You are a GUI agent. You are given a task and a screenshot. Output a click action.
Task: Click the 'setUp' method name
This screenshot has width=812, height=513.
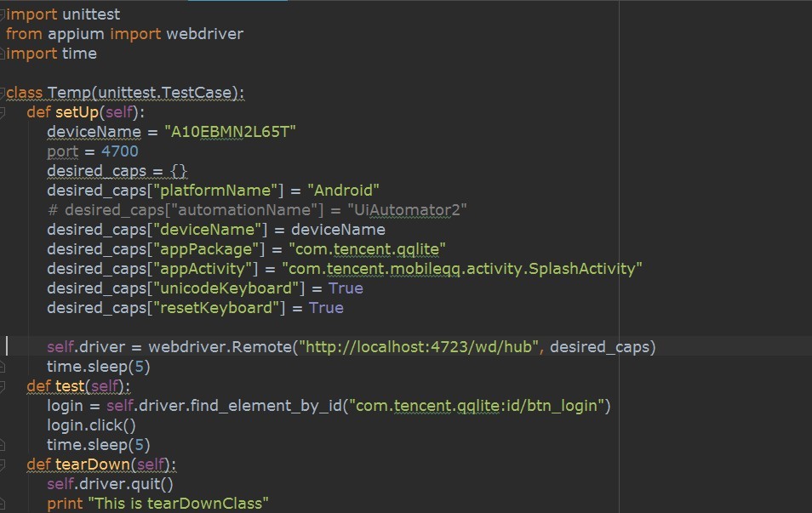(77, 112)
